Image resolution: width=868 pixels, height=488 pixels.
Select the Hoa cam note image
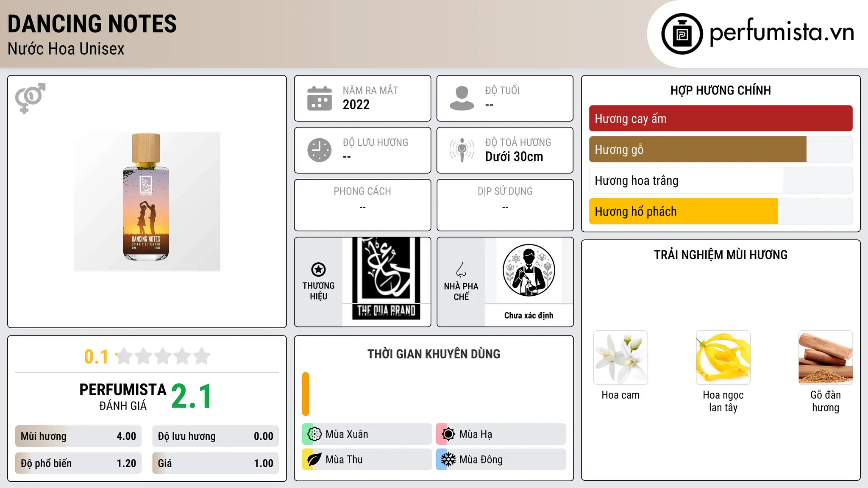click(x=620, y=358)
